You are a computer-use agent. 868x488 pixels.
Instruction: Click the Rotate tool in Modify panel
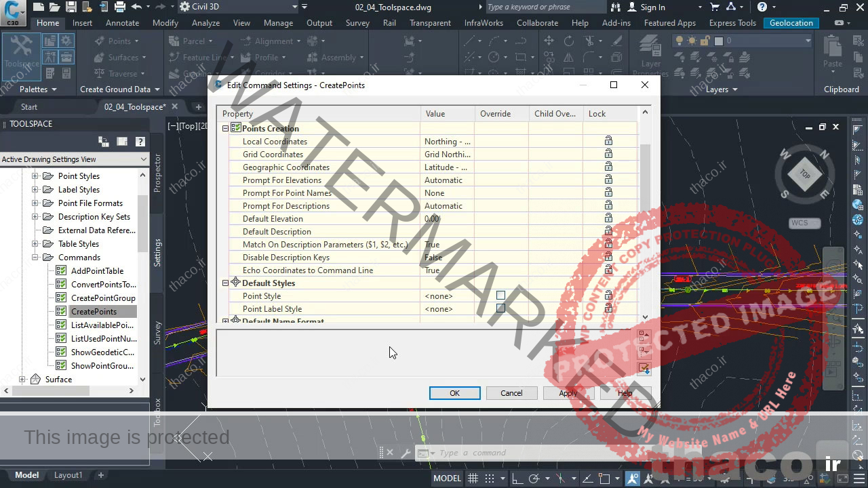tap(568, 41)
